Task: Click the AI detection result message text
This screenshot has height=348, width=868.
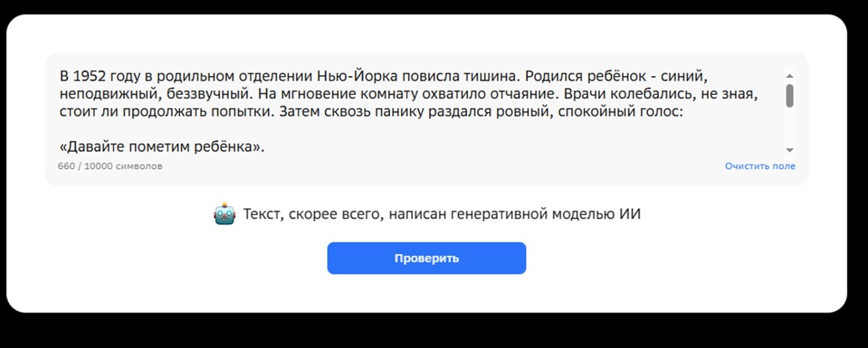Action: tap(441, 215)
